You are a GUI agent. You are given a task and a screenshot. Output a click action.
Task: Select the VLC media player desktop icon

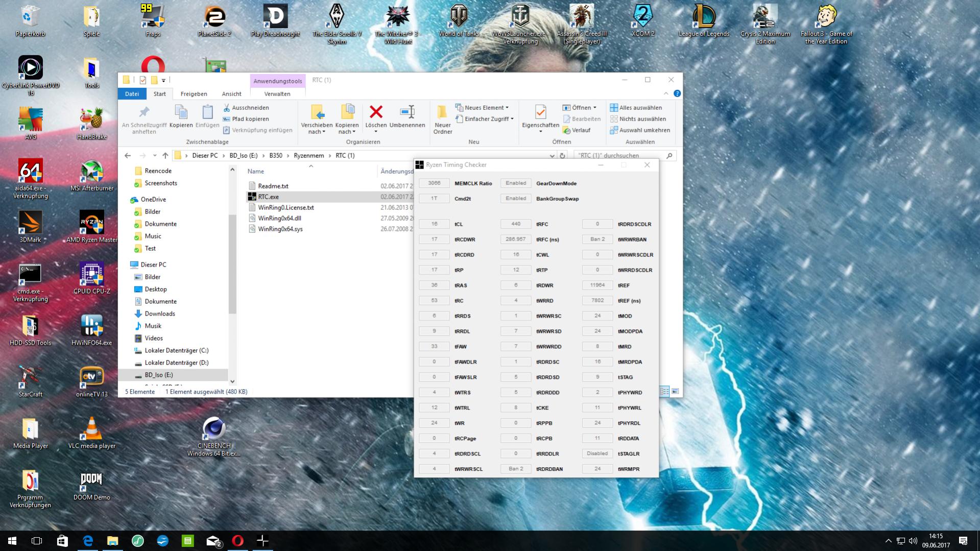[x=92, y=433]
